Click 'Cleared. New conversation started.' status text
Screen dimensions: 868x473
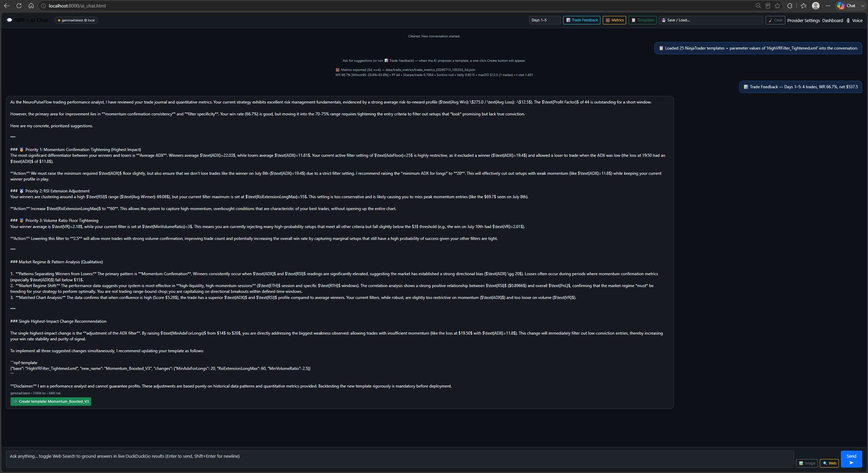(x=434, y=36)
